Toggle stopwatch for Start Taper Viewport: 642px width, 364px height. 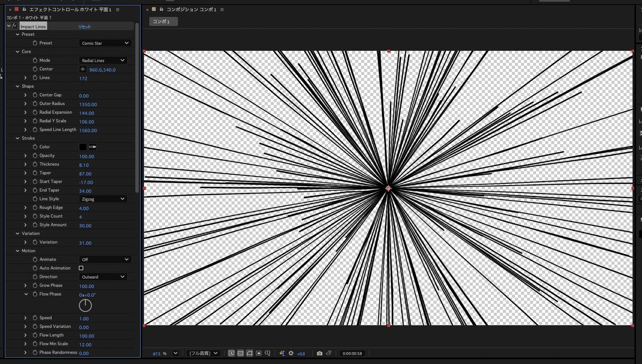coord(35,182)
